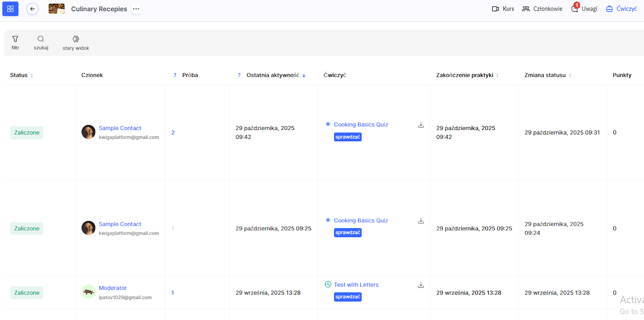Open the three-dots menu beside Culinary Recepies
Image resolution: width=644 pixels, height=320 pixels.
coord(136,9)
